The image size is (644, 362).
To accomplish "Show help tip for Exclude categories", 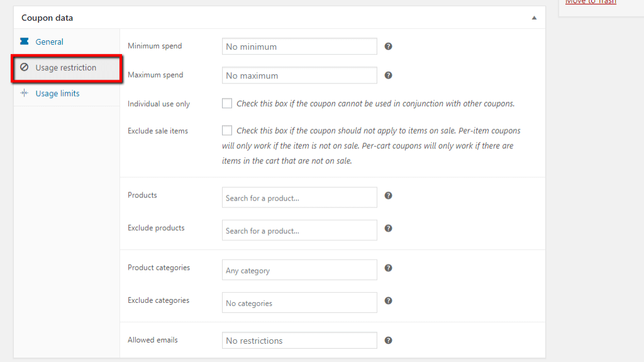I will [x=388, y=301].
